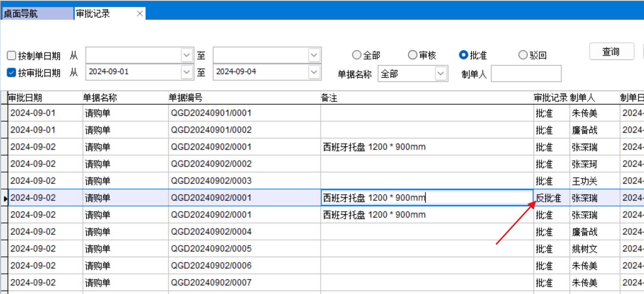Enable the 按制单日期 checkbox
This screenshot has height=294, width=644.
coord(11,56)
